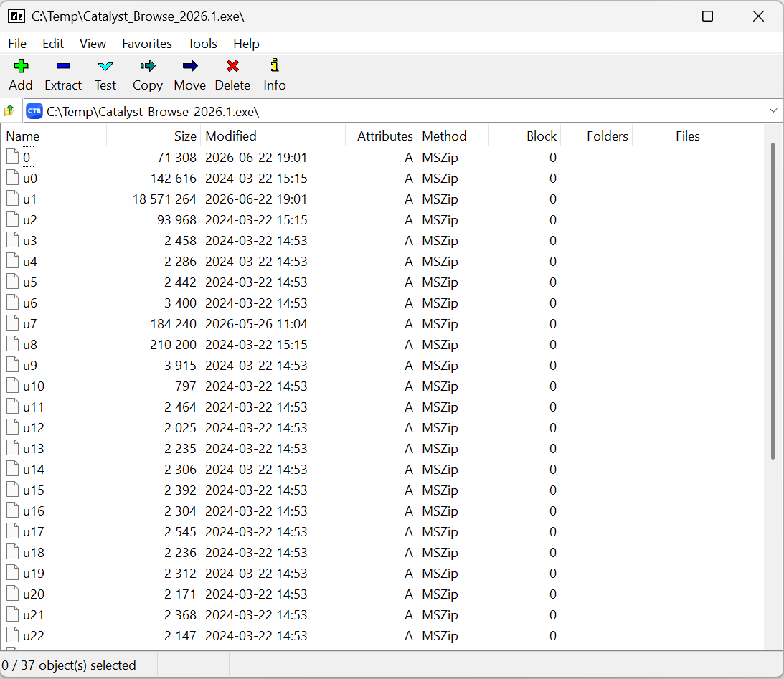The height and width of the screenshot is (679, 784).
Task: Click the date 2026-05-26 11:04
Action: click(x=256, y=324)
